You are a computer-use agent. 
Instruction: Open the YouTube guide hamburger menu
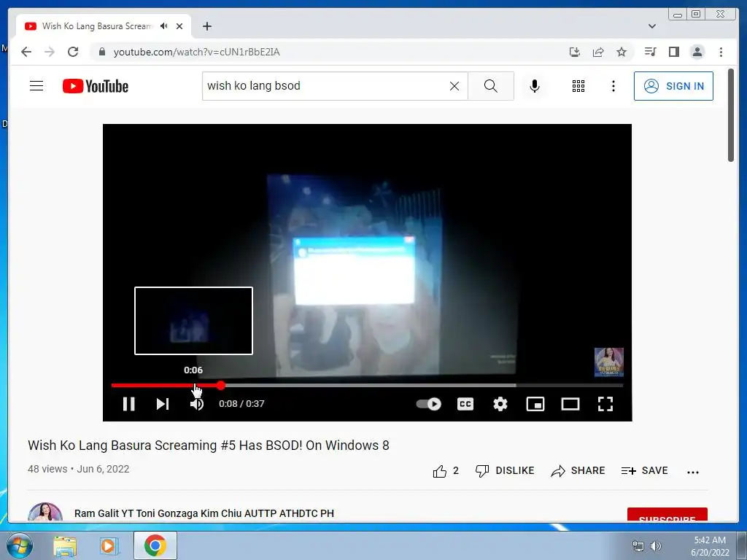click(x=36, y=86)
